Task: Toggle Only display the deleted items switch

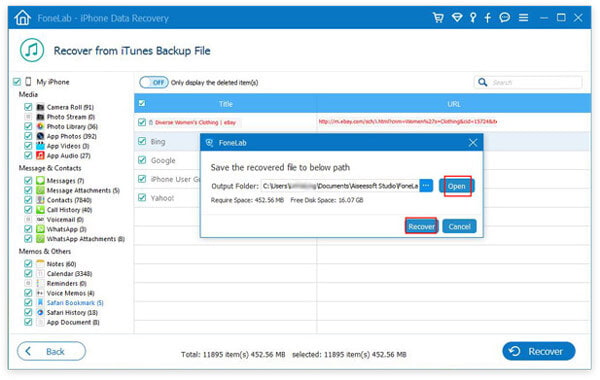Action: click(x=154, y=82)
